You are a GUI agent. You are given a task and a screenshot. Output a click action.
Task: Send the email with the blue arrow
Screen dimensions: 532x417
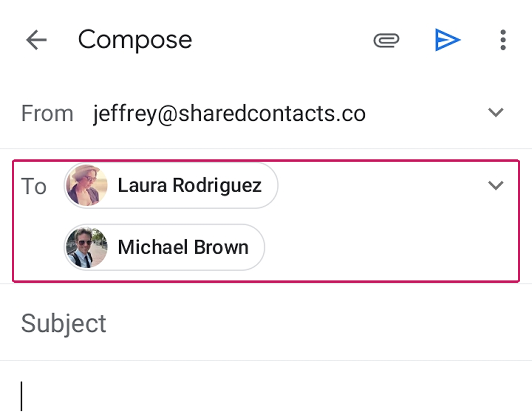(x=447, y=40)
